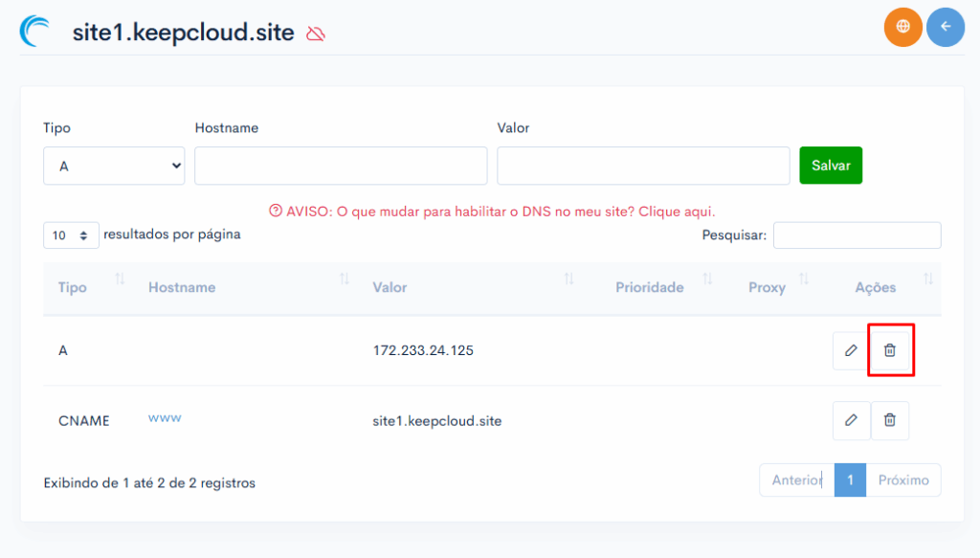980x558 pixels.
Task: Go to the Próximo page
Action: tap(903, 480)
